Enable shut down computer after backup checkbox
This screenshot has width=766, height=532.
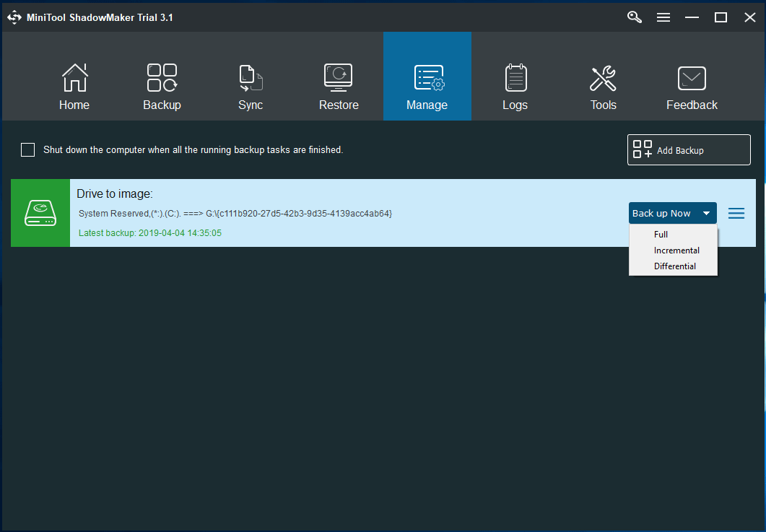tap(28, 150)
